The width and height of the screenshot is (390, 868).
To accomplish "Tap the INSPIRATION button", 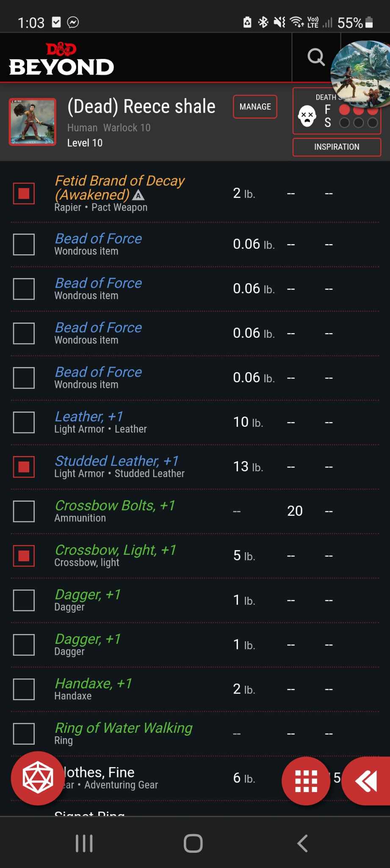I will (337, 147).
